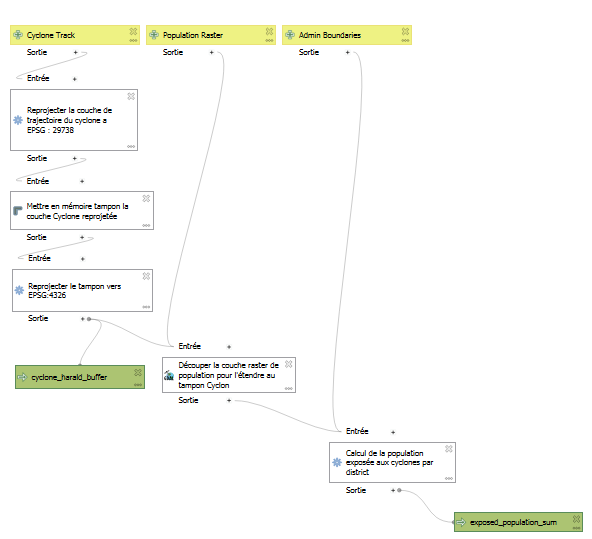Click the arrow icon of cyclone_harald_buffer output
This screenshot has width=592, height=539.
pyautogui.click(x=23, y=377)
